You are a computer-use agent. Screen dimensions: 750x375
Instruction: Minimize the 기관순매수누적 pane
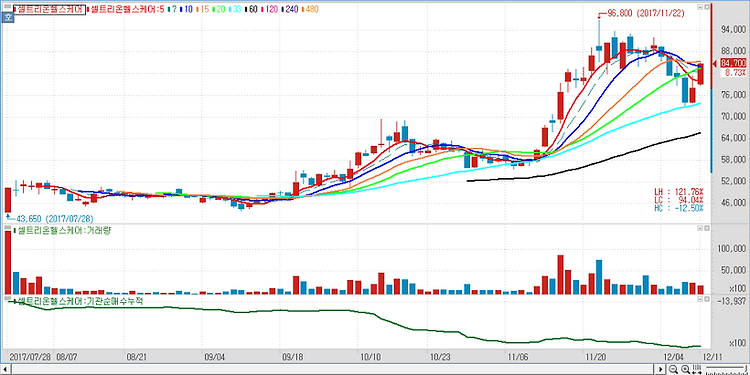700,299
